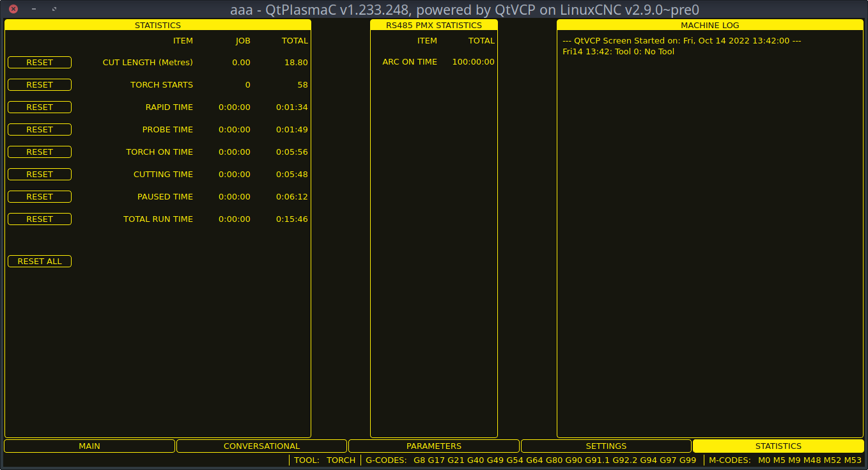Minimize the QtPlasmaC window
This screenshot has width=868, height=470.
(x=33, y=10)
